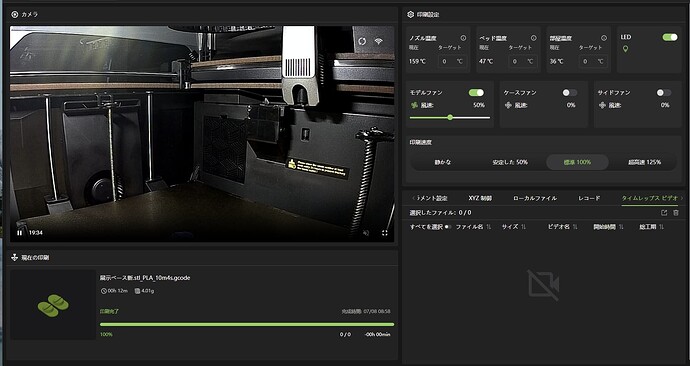Adjust the モデルファン speed slider handle

[450, 117]
